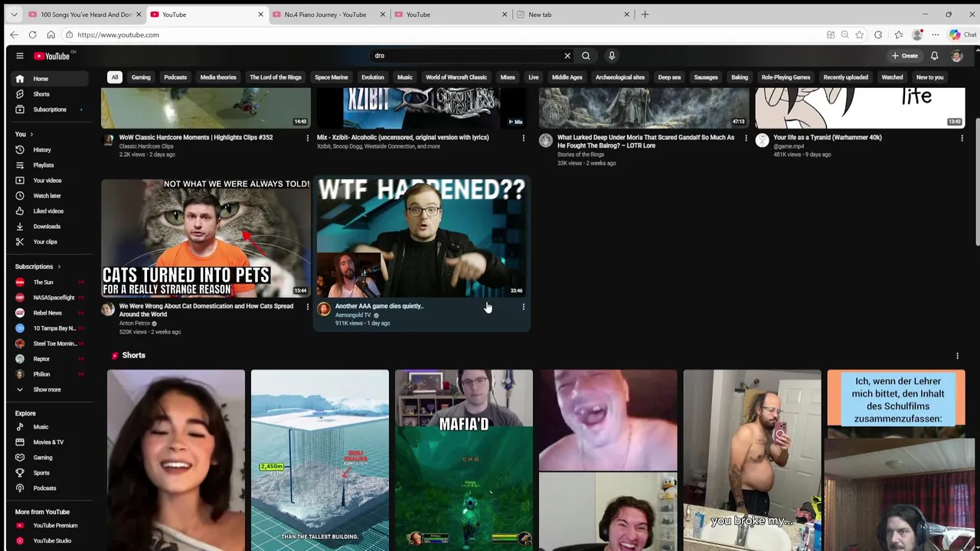The height and width of the screenshot is (551, 980).
Task: Open the Mafia'd short
Action: pyautogui.click(x=464, y=461)
